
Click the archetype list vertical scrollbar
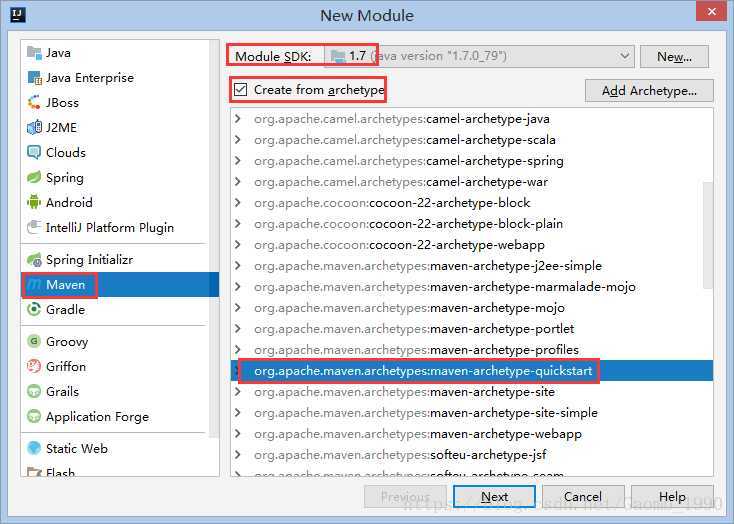click(x=708, y=234)
